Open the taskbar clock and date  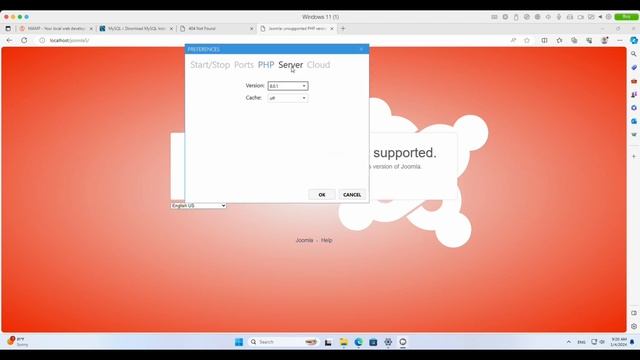pyautogui.click(x=619, y=342)
